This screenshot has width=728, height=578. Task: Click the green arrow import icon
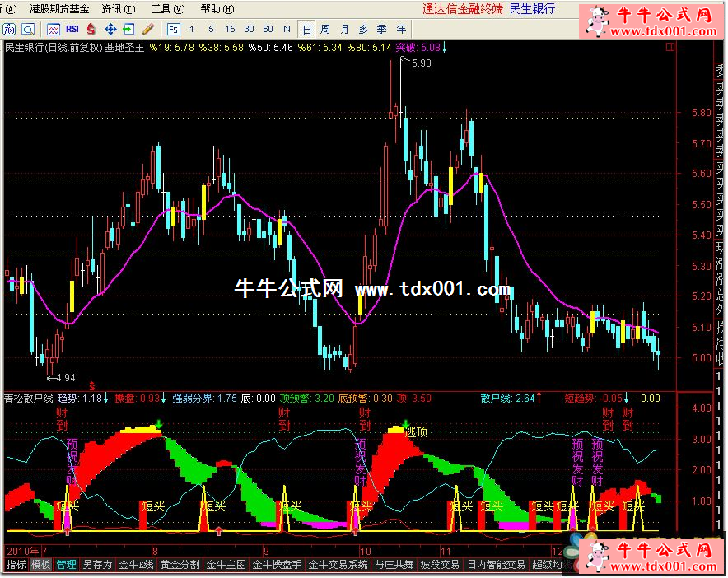coord(128,30)
